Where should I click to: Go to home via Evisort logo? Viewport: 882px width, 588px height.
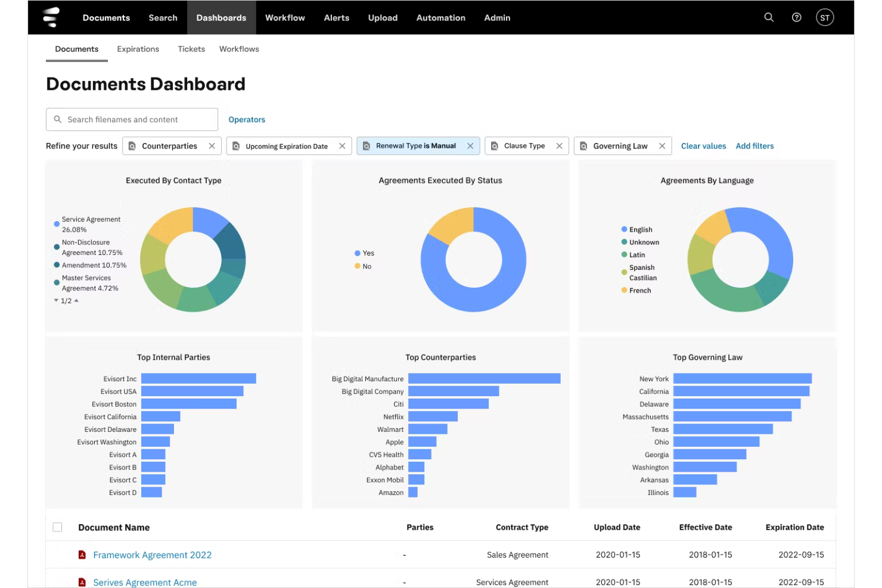coord(51,17)
